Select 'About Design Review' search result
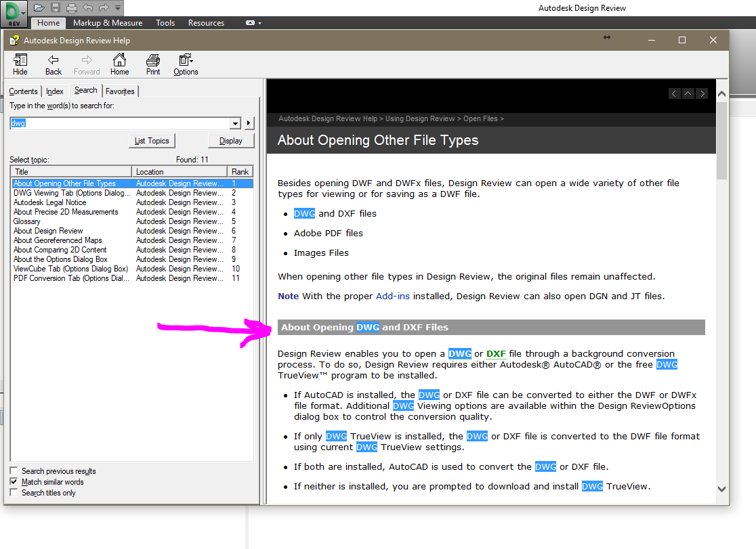The width and height of the screenshot is (756, 549). point(132,231)
